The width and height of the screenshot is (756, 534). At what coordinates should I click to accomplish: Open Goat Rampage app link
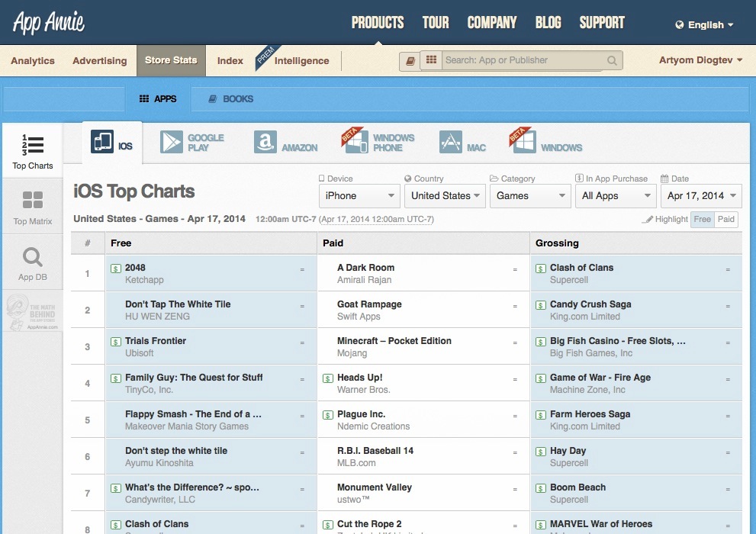(369, 304)
